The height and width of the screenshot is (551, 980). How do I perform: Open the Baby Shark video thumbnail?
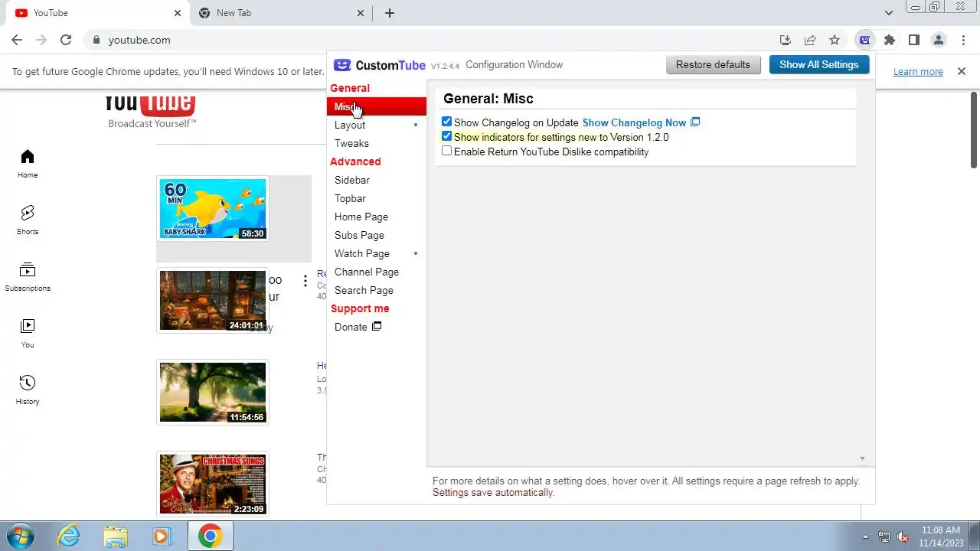[x=213, y=209]
